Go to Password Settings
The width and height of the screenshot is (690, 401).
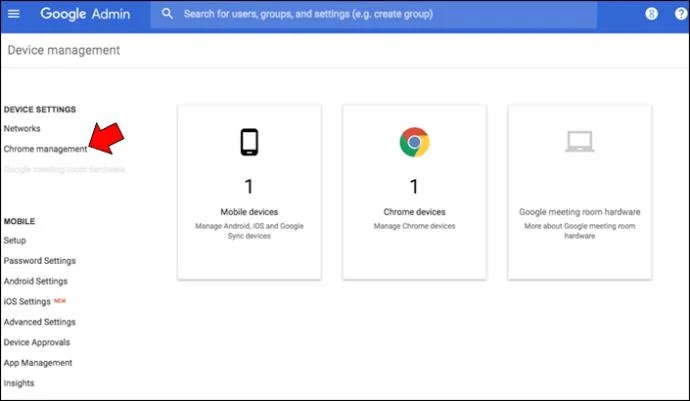pos(40,261)
